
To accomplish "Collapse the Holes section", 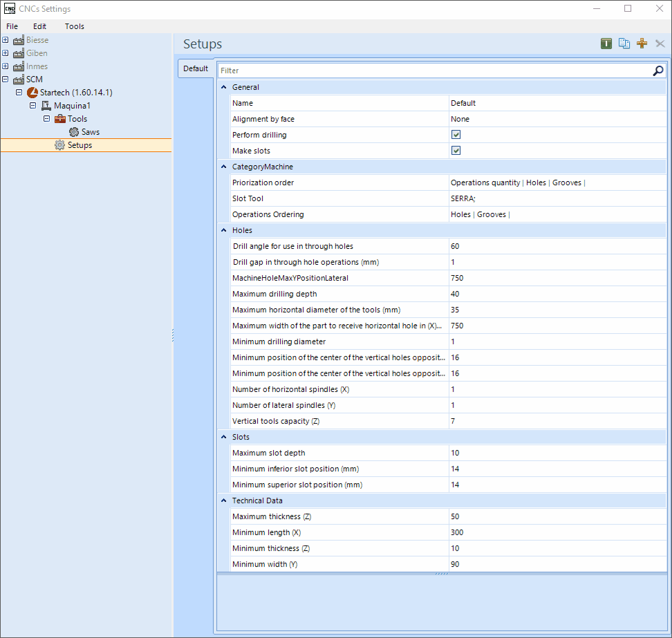I will click(x=224, y=230).
